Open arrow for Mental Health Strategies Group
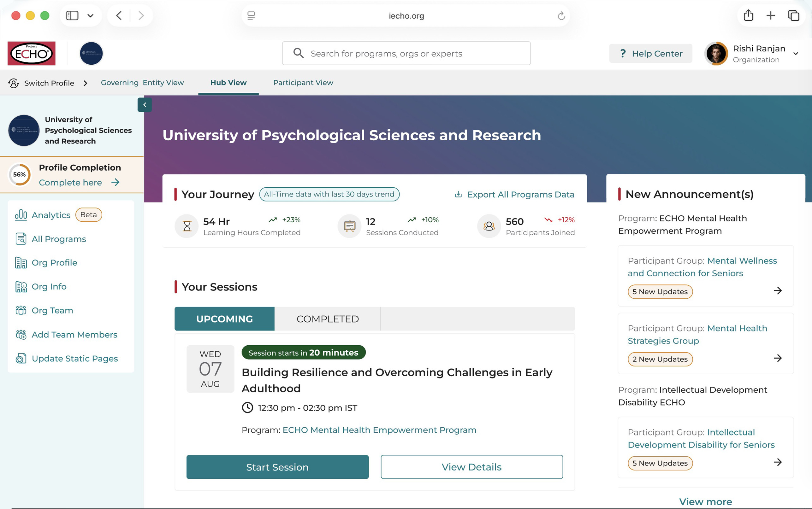 [x=778, y=358]
